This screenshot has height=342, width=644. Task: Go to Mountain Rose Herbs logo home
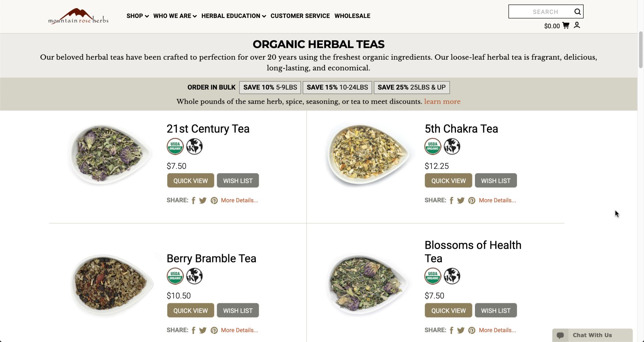(78, 16)
